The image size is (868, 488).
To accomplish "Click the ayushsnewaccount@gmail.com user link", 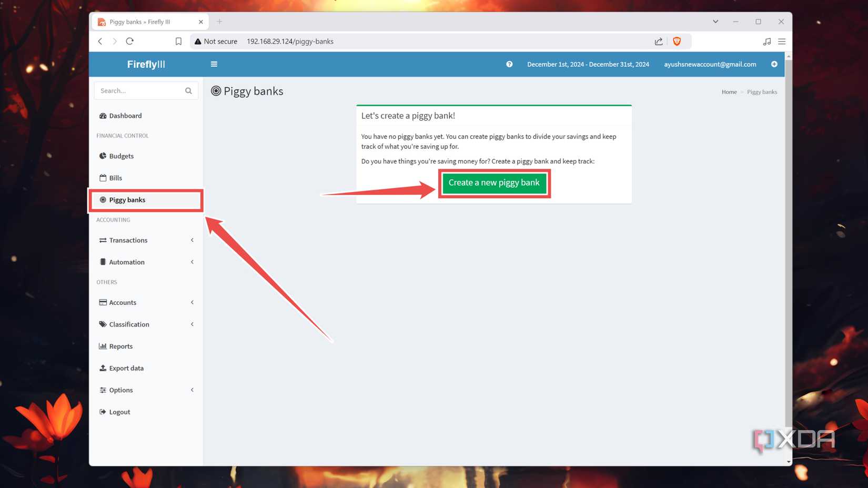I will point(710,64).
